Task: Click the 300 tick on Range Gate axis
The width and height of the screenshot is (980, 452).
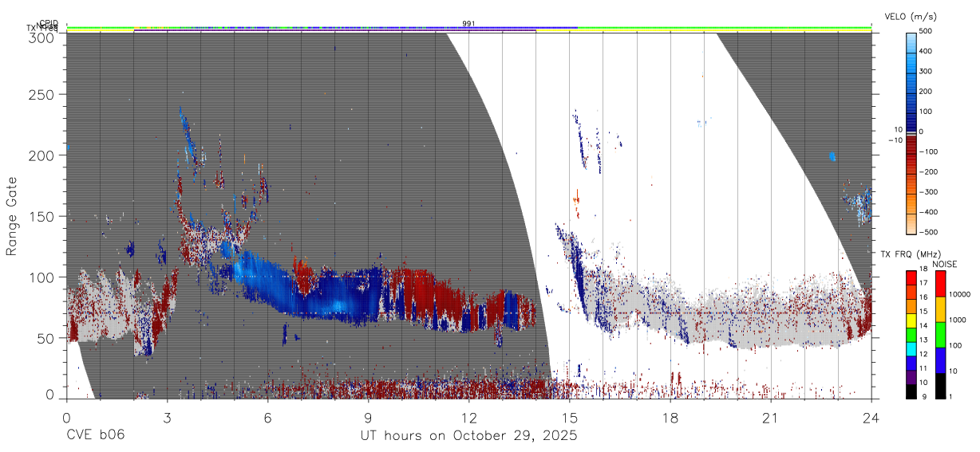Action: 42,37
